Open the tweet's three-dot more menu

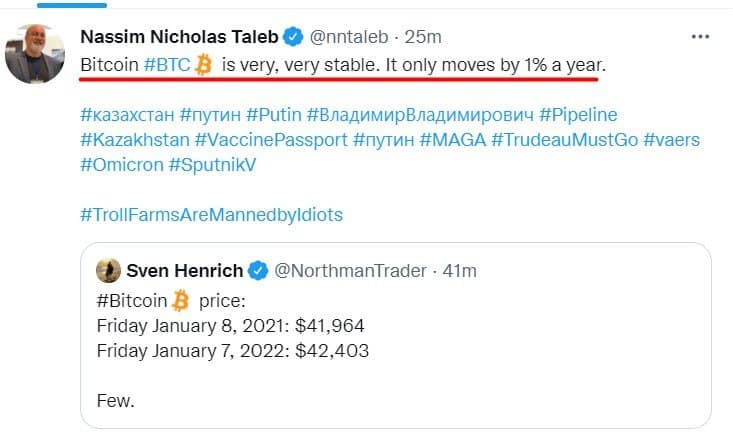coord(700,37)
